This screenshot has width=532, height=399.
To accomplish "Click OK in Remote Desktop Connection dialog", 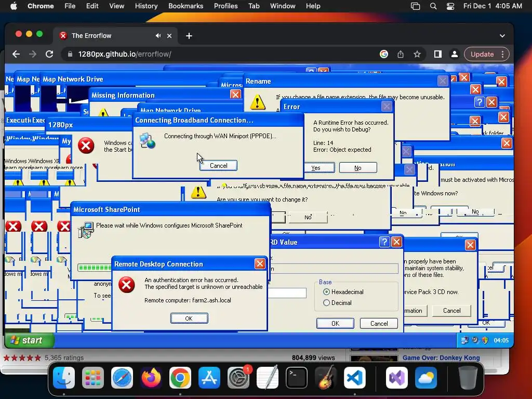I will click(x=189, y=318).
